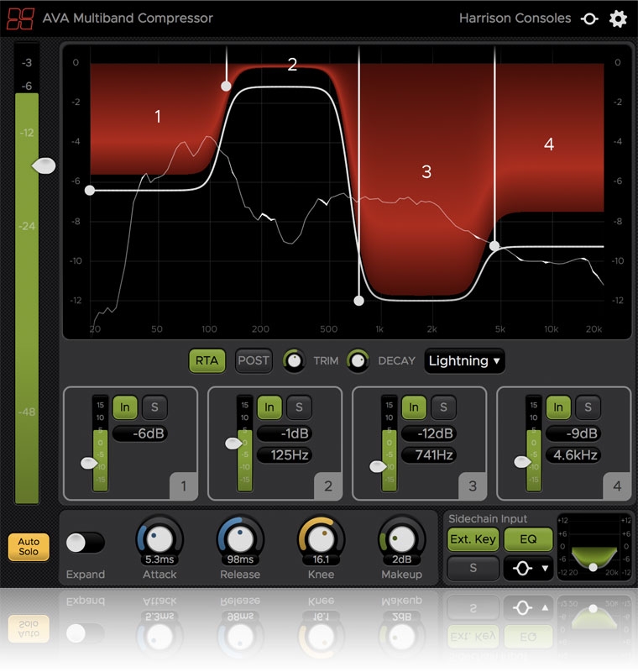The width and height of the screenshot is (638, 672).
Task: Click the TRIM knob
Action: click(294, 360)
